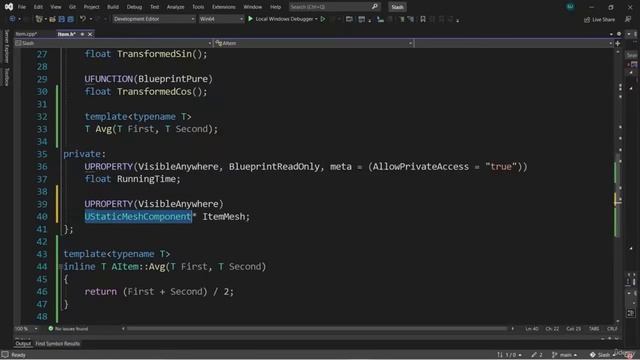This screenshot has width=640, height=360.
Task: Click the bookmark toolbar icon
Action: 423,19
